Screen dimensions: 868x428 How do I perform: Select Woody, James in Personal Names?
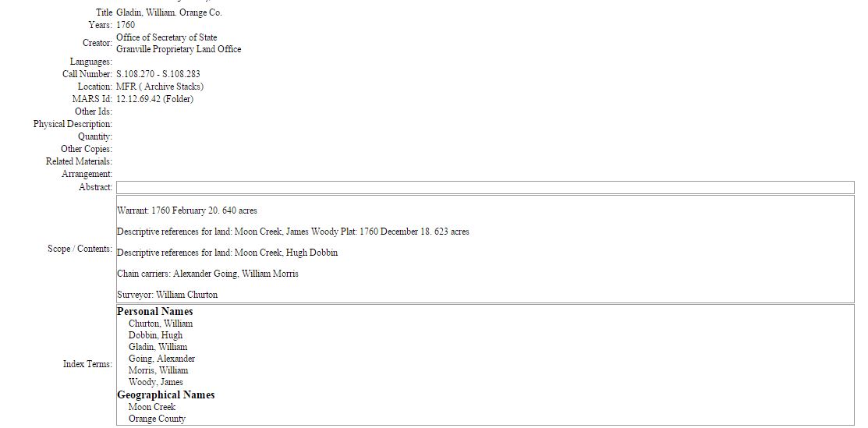coord(155,382)
